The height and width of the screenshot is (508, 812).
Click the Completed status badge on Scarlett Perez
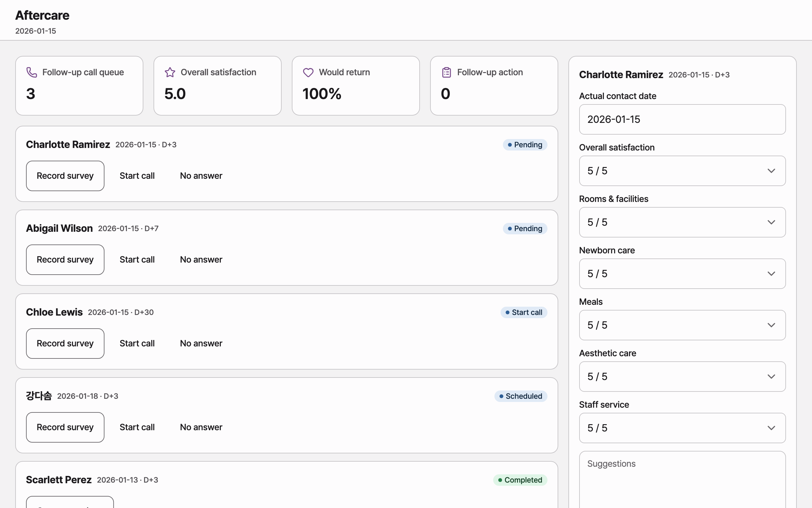pyautogui.click(x=520, y=480)
